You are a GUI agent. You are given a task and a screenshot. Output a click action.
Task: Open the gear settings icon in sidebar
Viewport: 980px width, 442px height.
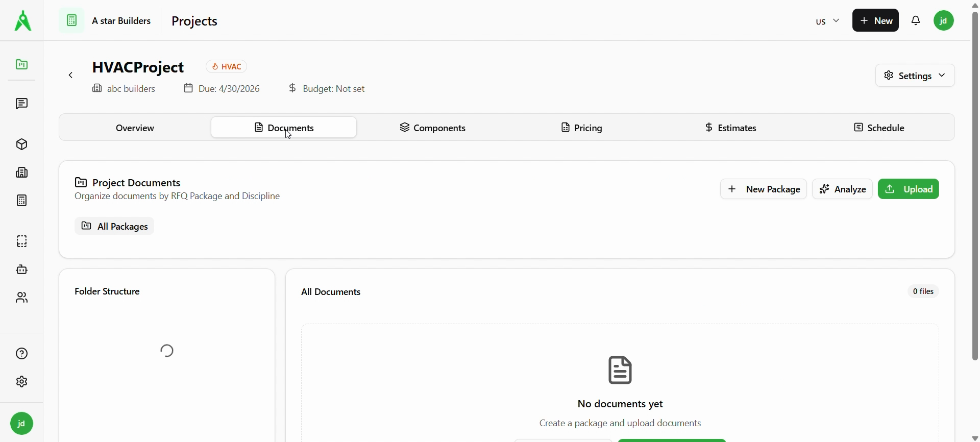(x=21, y=382)
